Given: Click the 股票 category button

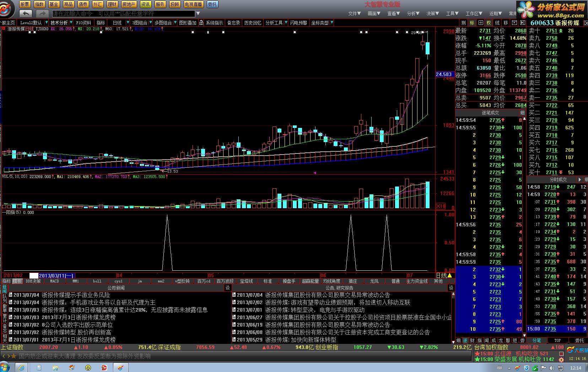Looking at the screenshot, I should click(x=25, y=4).
